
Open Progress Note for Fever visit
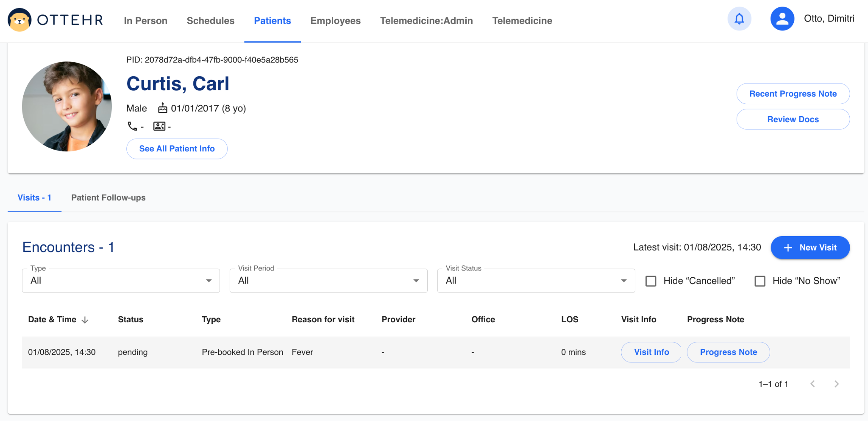point(728,352)
